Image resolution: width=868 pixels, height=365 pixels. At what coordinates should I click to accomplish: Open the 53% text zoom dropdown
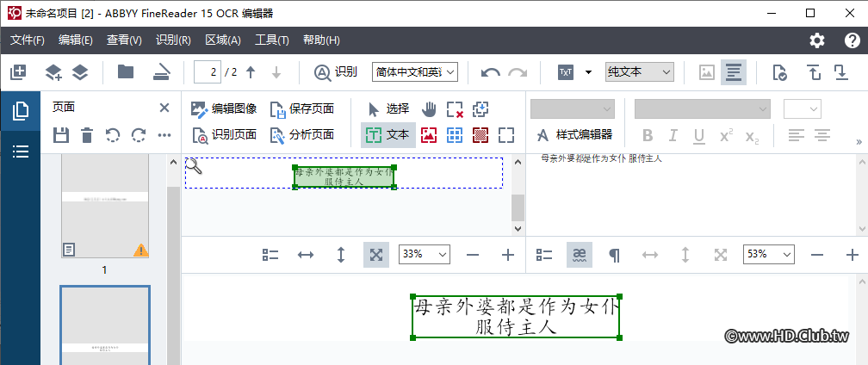pos(768,255)
